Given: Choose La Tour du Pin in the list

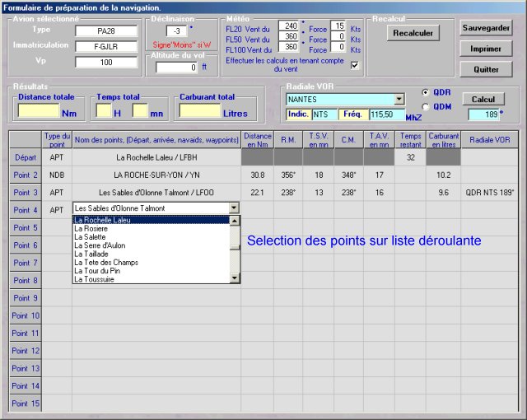Looking at the screenshot, I should [152, 270].
